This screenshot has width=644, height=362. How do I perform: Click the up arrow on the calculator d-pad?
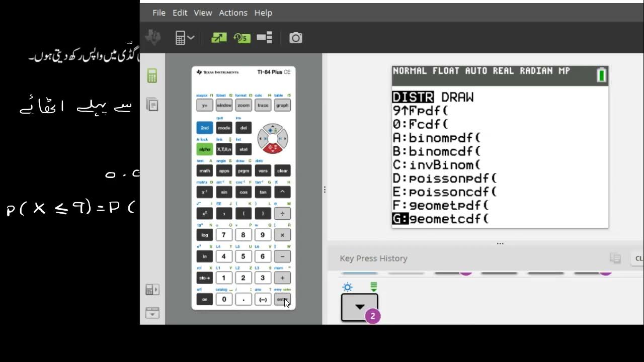272,129
